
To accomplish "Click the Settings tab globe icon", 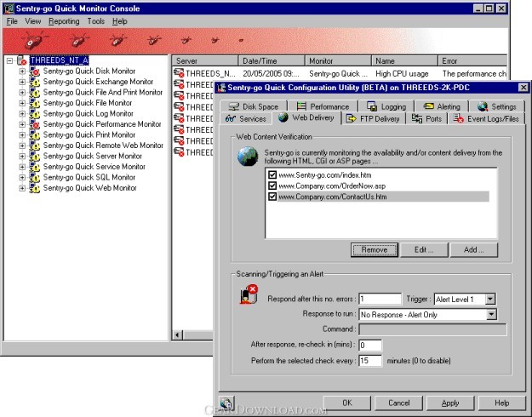I will pos(483,106).
